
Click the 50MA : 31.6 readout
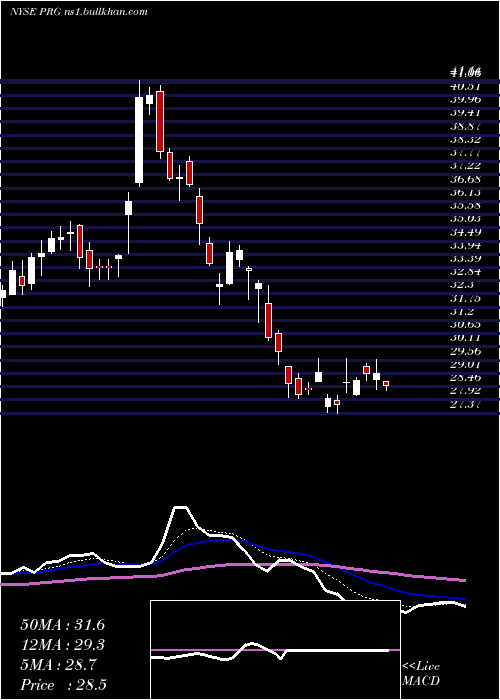(62, 625)
